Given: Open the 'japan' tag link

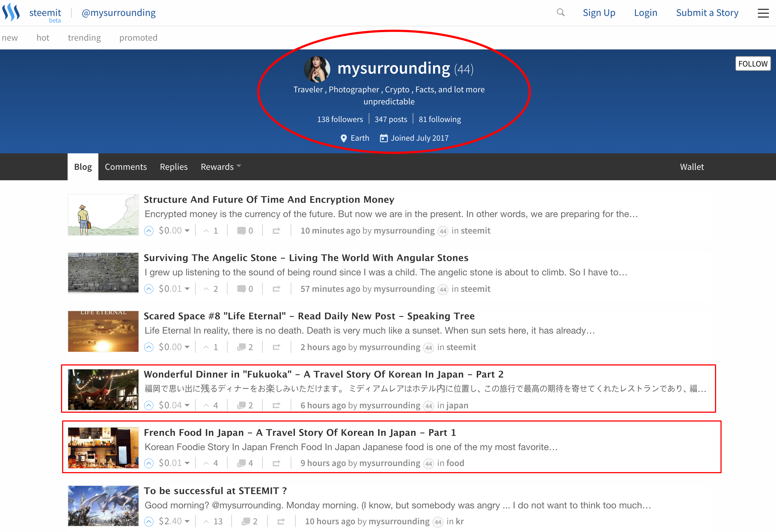Looking at the screenshot, I should pyautogui.click(x=457, y=405).
